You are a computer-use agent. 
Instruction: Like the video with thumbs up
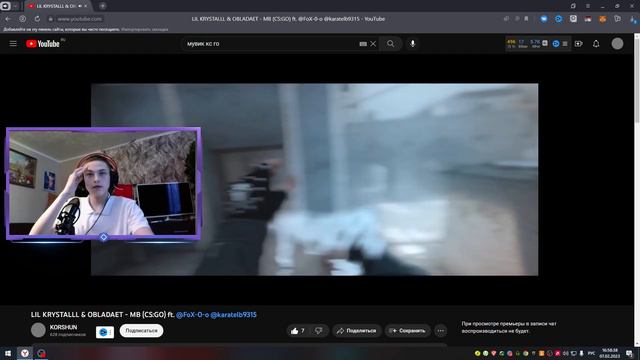pyautogui.click(x=298, y=331)
